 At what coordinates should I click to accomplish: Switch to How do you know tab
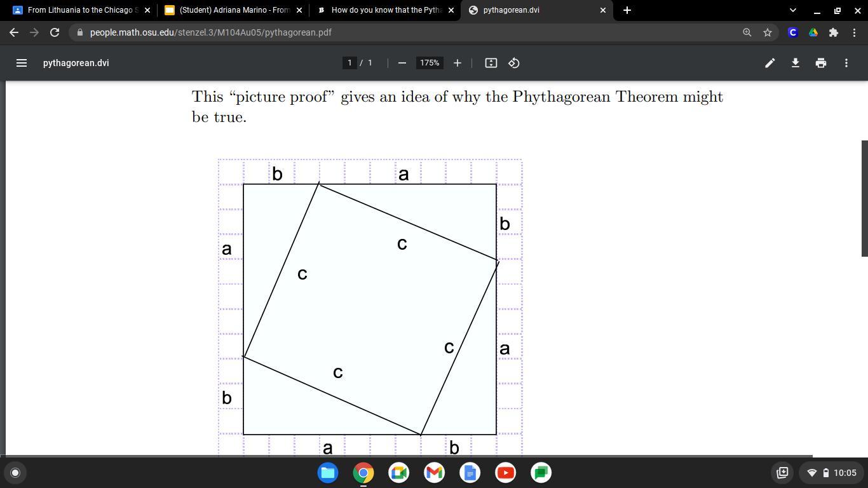[x=385, y=10]
